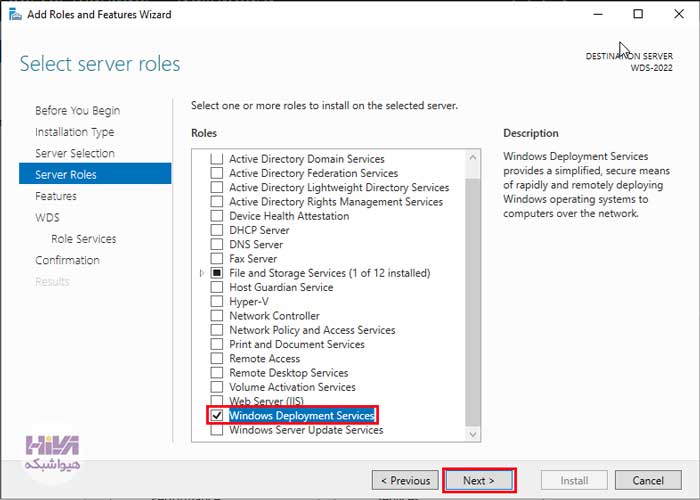Go to Before You Begin step
The width and height of the screenshot is (700, 500).
[x=78, y=110]
